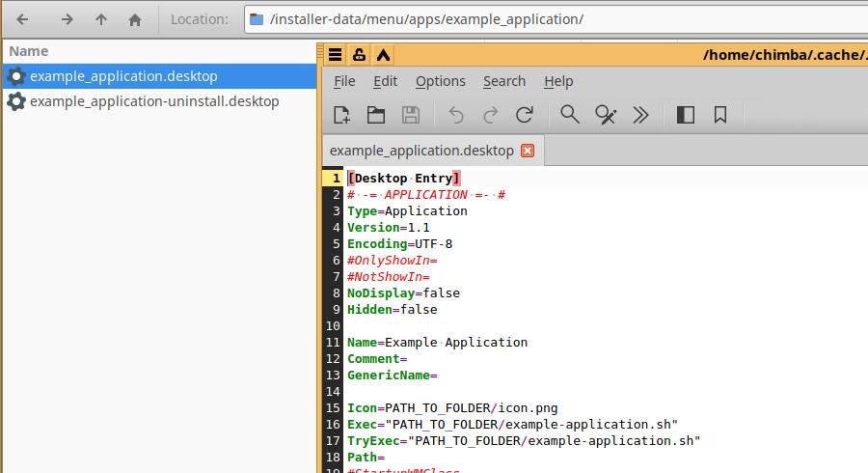Open the File menu
The height and width of the screenshot is (473, 868).
pyautogui.click(x=344, y=81)
